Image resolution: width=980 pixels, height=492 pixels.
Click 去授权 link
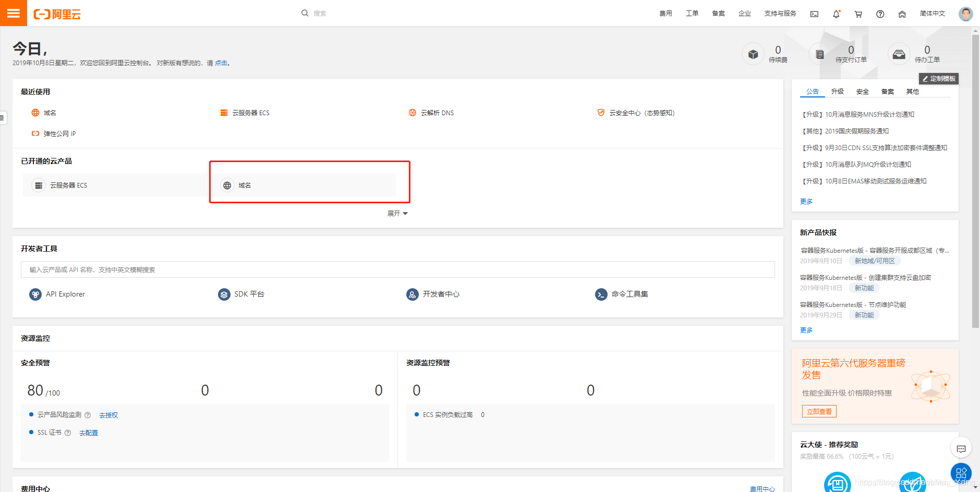pos(108,415)
